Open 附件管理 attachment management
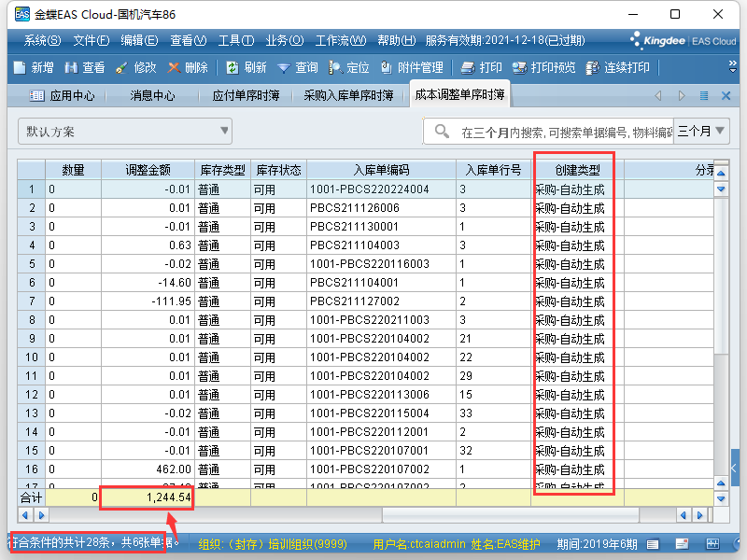Image resolution: width=747 pixels, height=560 pixels. [x=411, y=68]
